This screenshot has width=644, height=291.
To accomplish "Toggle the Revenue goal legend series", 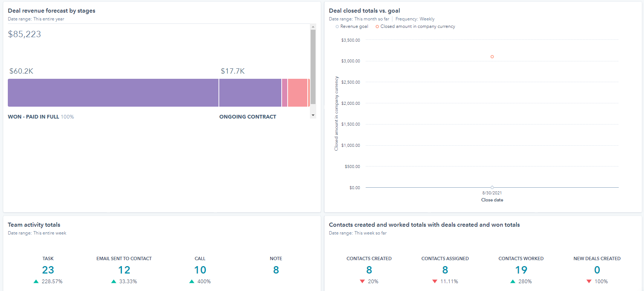I will pos(352,26).
